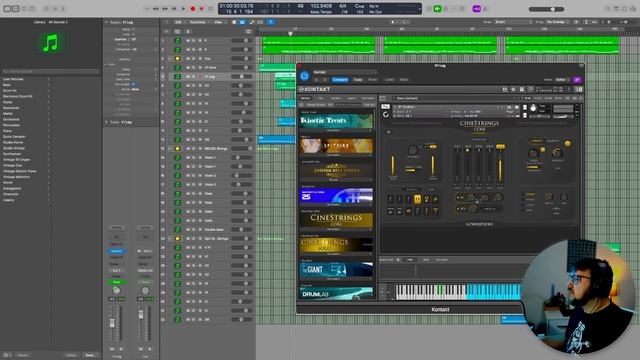This screenshot has width=640, height=360.
Task: Click the Library search field
Action: [x=51, y=71]
